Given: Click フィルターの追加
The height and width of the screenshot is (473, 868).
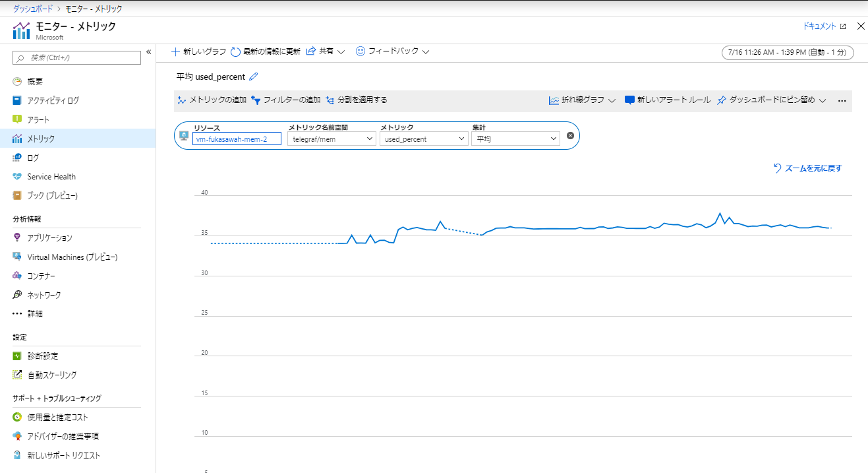Looking at the screenshot, I should (286, 100).
